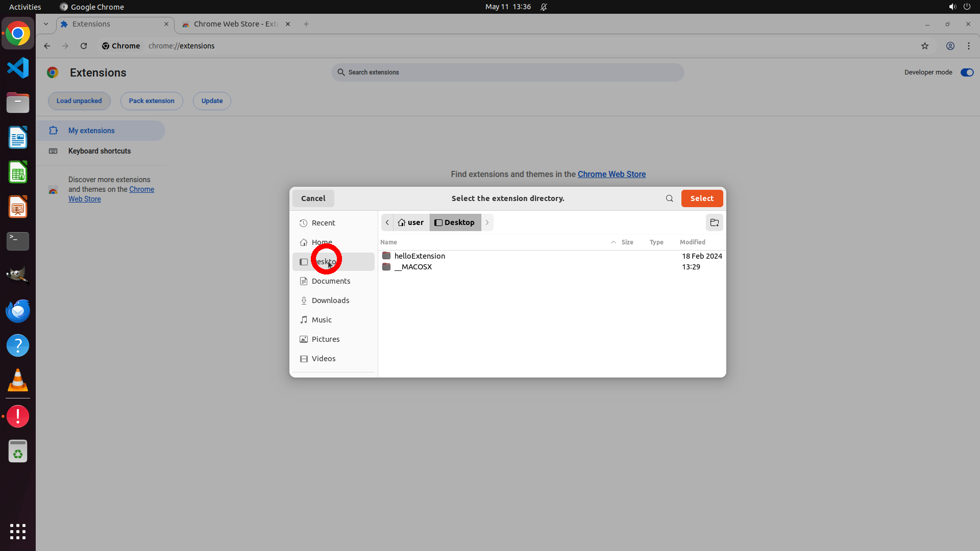Sort files by the Name column

[388, 242]
